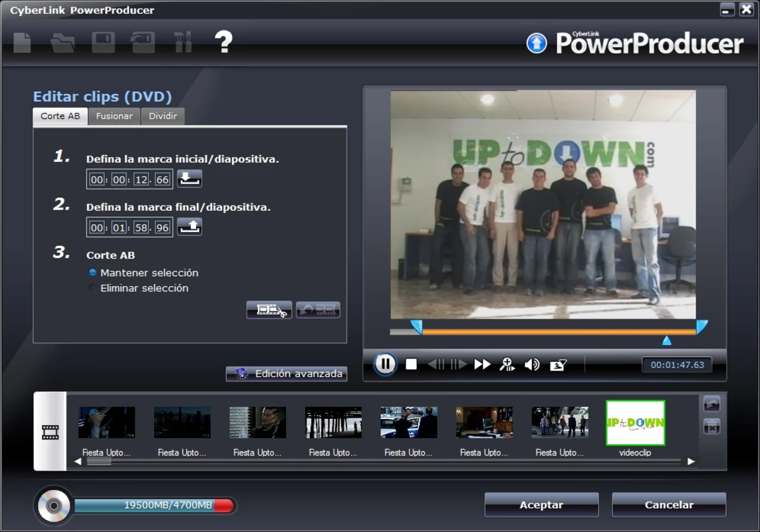
Task: Click the Cancelar button
Action: 669,505
